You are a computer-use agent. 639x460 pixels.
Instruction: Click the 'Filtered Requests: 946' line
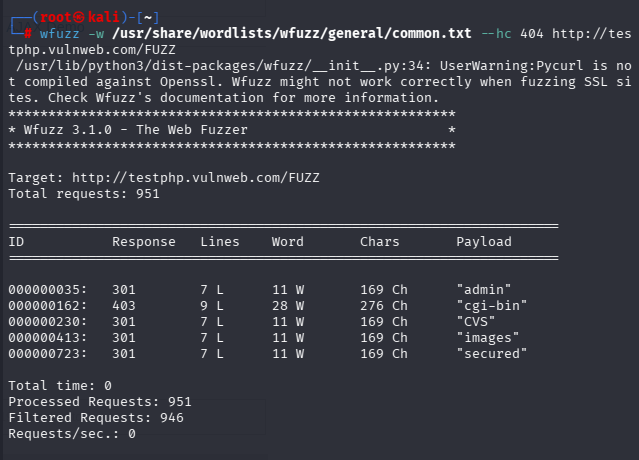pyautogui.click(x=96, y=418)
